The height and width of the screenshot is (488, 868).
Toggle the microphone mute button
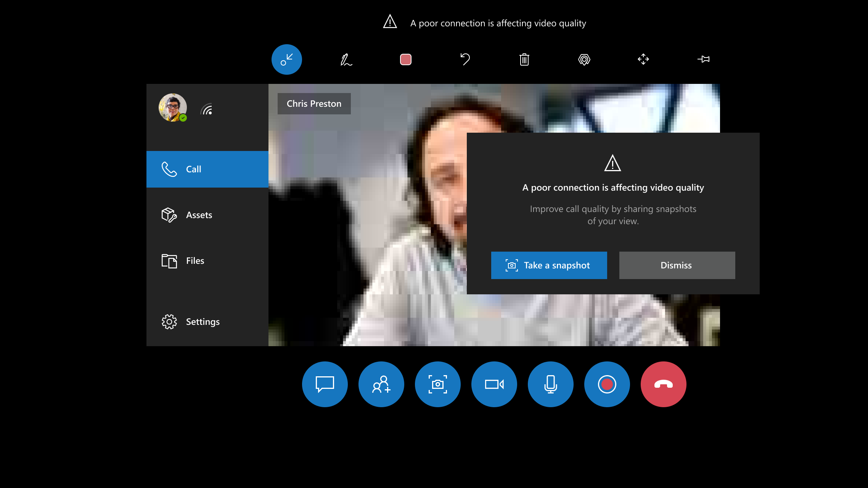[x=550, y=384]
